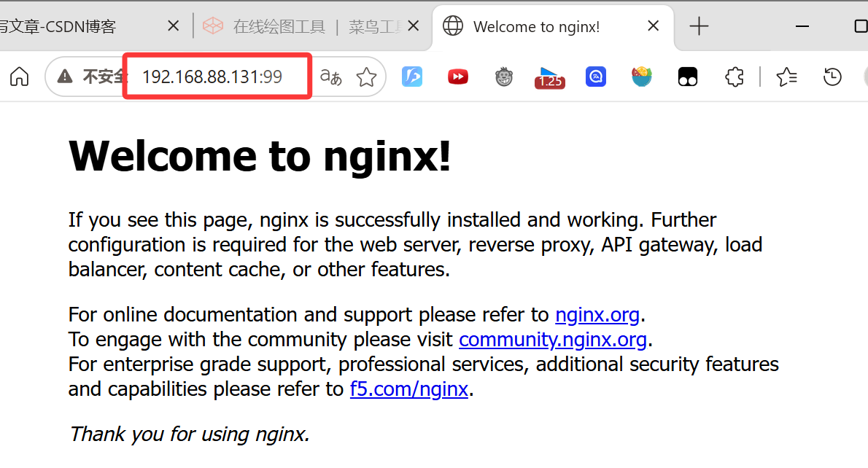Open the Extensions puzzle menu
This screenshot has width=868, height=468.
[x=735, y=77]
